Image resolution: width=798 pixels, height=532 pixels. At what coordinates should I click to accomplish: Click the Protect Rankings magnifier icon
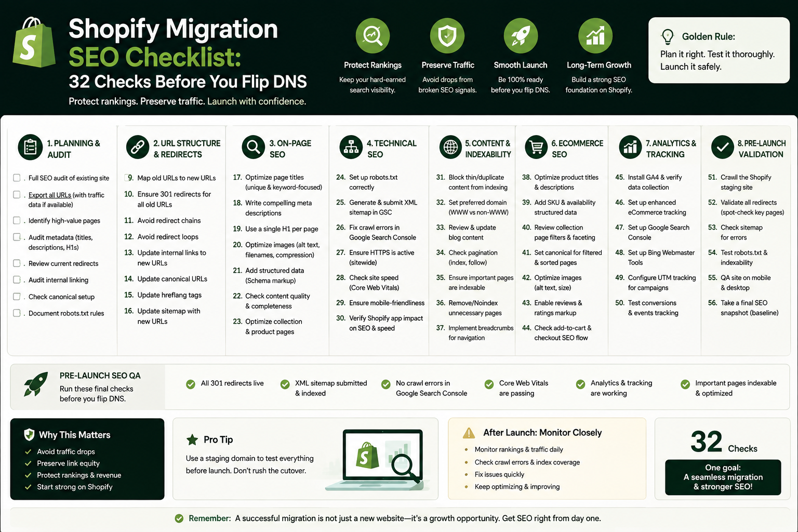pos(373,36)
